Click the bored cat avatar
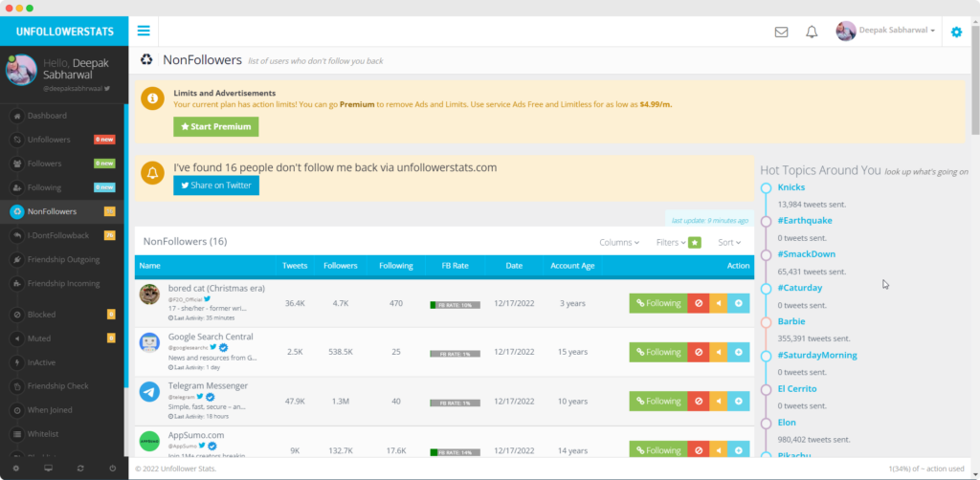Viewport: 980px width, 480px height. (x=149, y=294)
